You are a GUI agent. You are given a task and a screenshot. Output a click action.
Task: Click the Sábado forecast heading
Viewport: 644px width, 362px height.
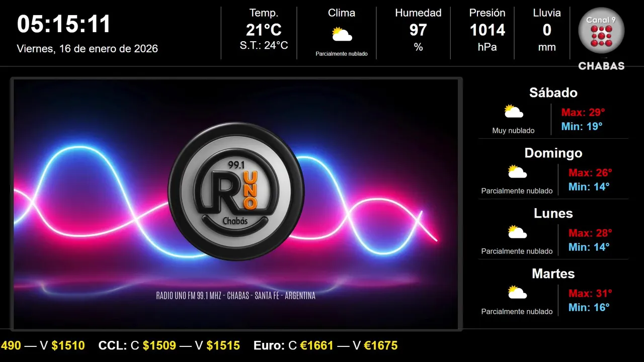[553, 93]
